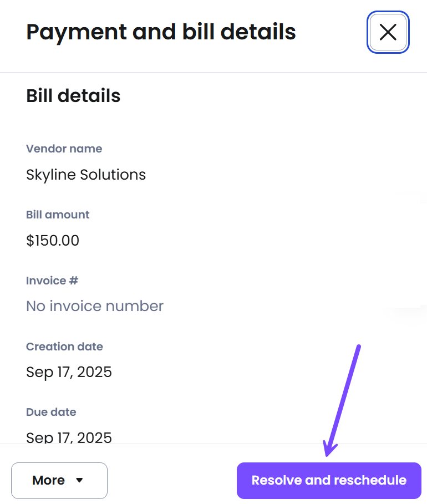The height and width of the screenshot is (504, 427).
Task: Click the caret arrow inside More button
Action: (79, 480)
